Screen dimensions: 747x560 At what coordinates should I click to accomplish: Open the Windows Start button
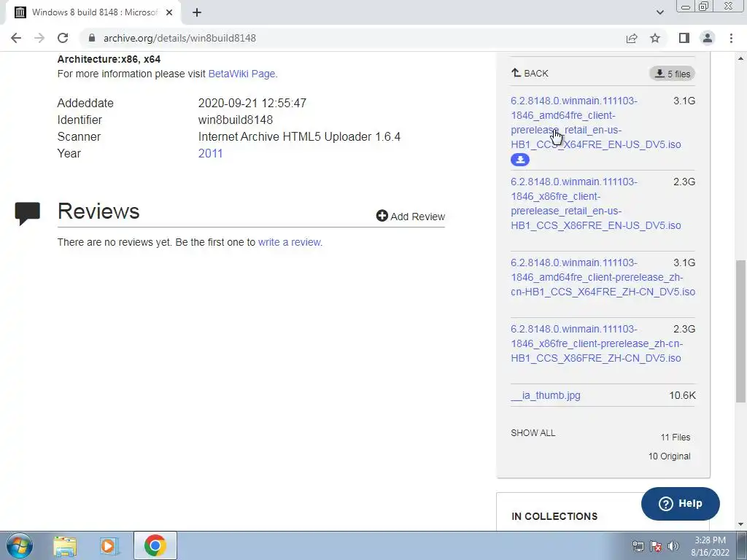[19, 545]
